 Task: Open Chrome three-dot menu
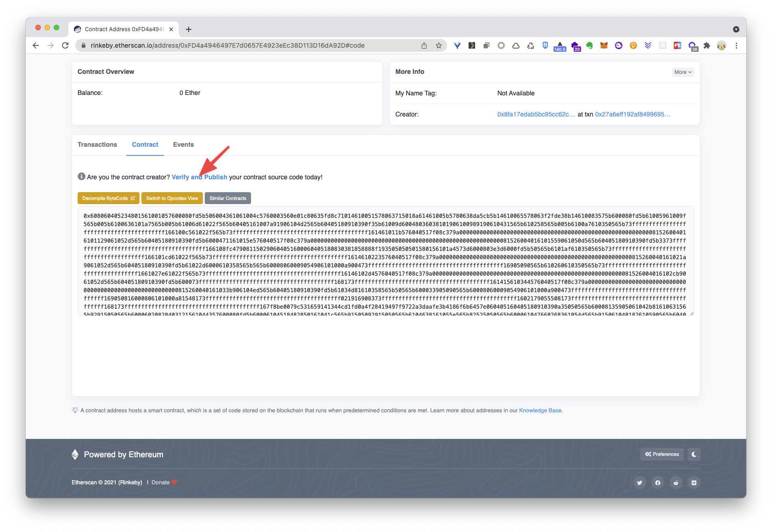[736, 45]
